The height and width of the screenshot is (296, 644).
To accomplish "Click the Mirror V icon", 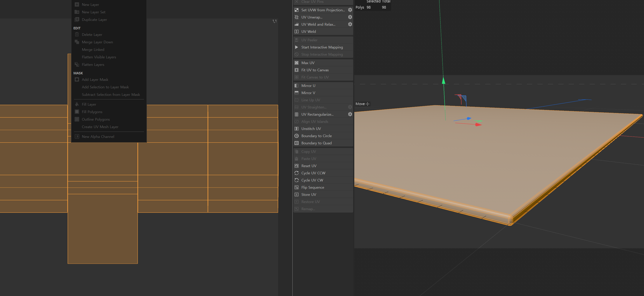I will [x=296, y=93].
